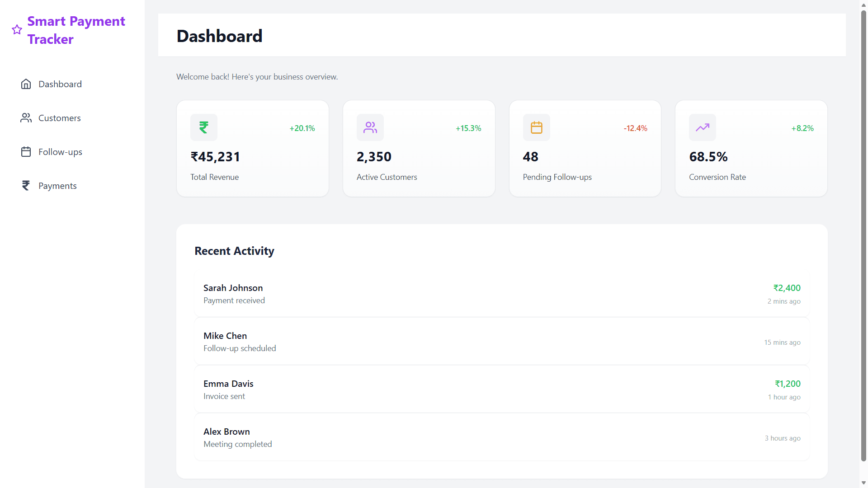The image size is (868, 488).
Task: Click the Payment received status text
Action: (234, 300)
